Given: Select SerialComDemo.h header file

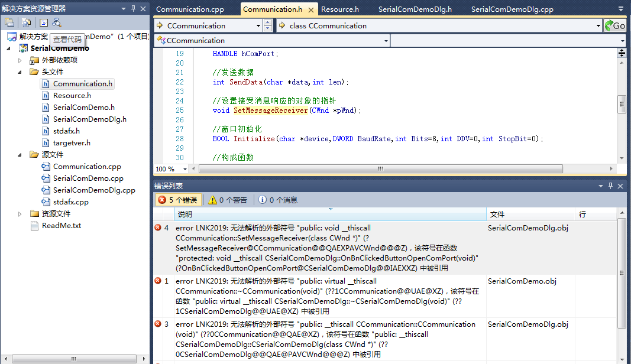Looking at the screenshot, I should coord(84,108).
